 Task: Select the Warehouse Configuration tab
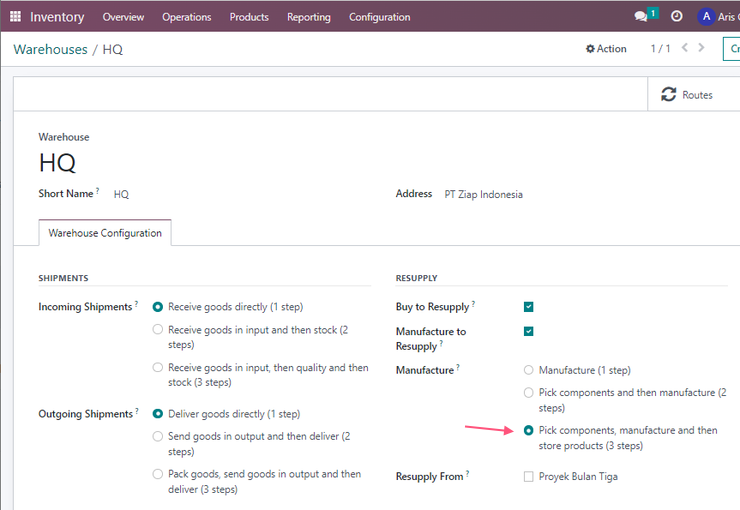tap(105, 233)
